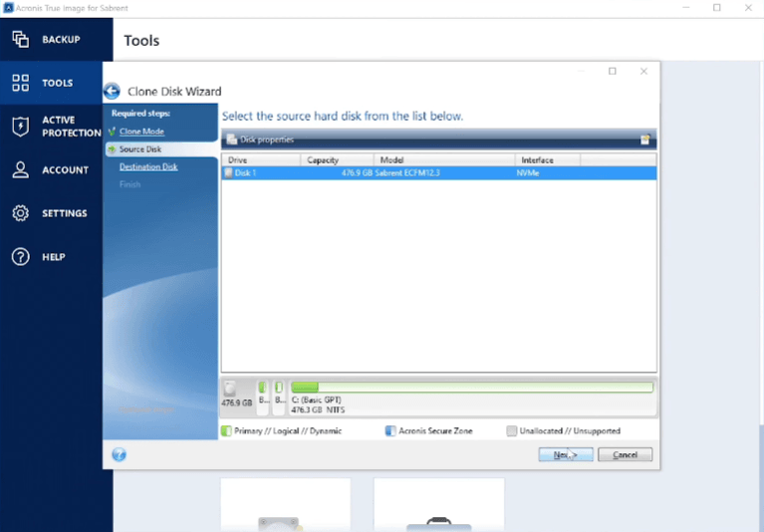Screen dimensions: 764x532
Task: Click the disk tool card behind the wizard
Action: pos(286,505)
